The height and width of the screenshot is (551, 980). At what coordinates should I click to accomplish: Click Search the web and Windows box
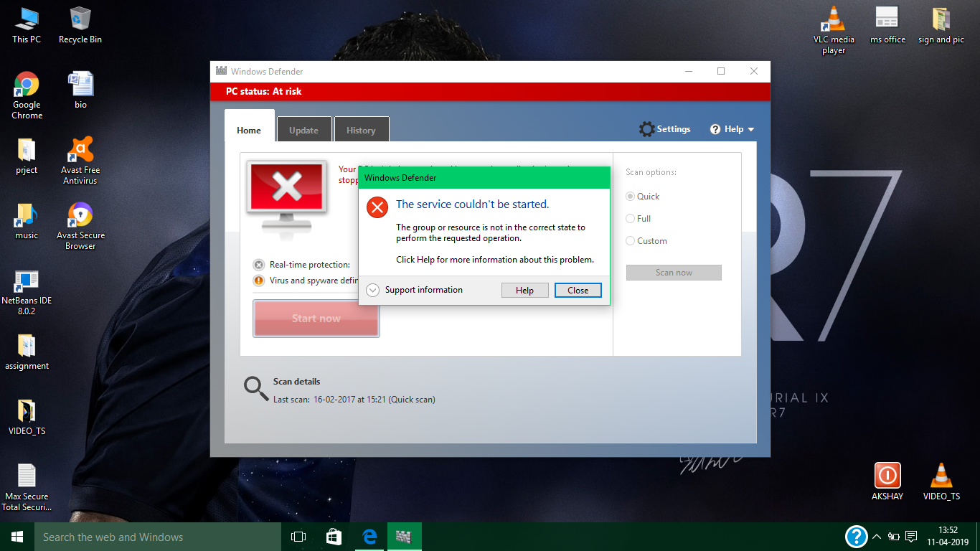click(x=158, y=537)
